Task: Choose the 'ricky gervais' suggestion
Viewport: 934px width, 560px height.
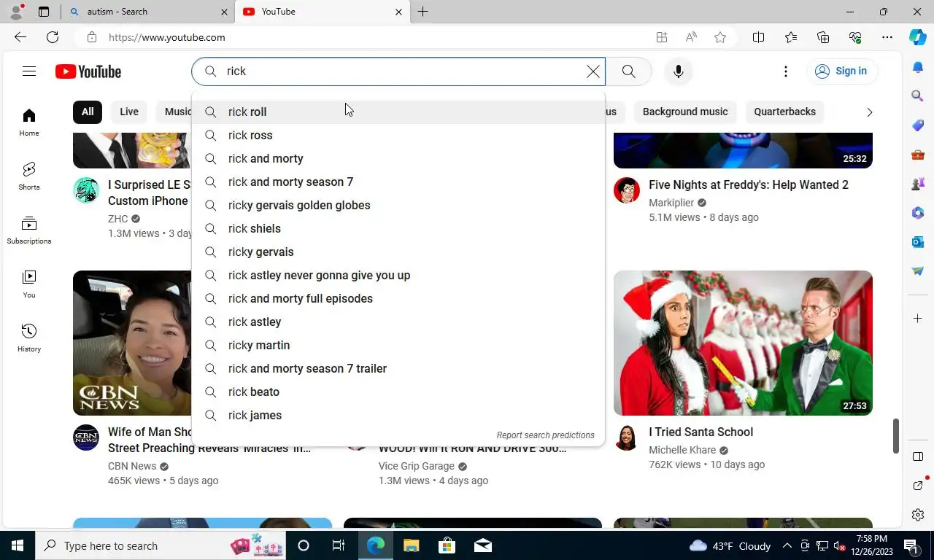Action: pos(398,252)
